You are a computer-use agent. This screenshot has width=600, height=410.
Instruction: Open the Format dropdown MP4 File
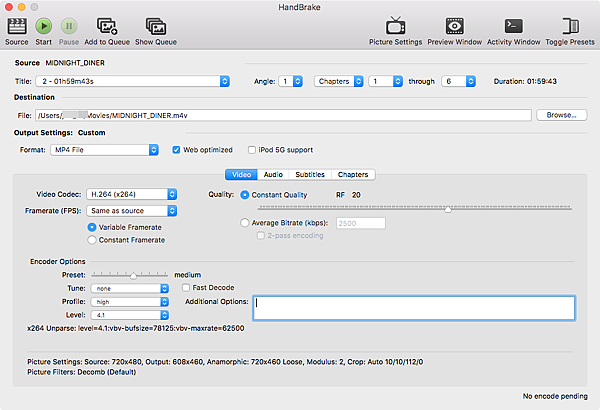tap(104, 150)
